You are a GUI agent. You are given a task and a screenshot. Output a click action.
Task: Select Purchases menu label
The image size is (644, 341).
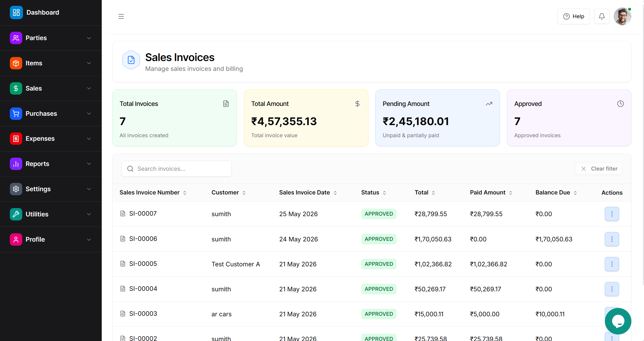click(41, 113)
